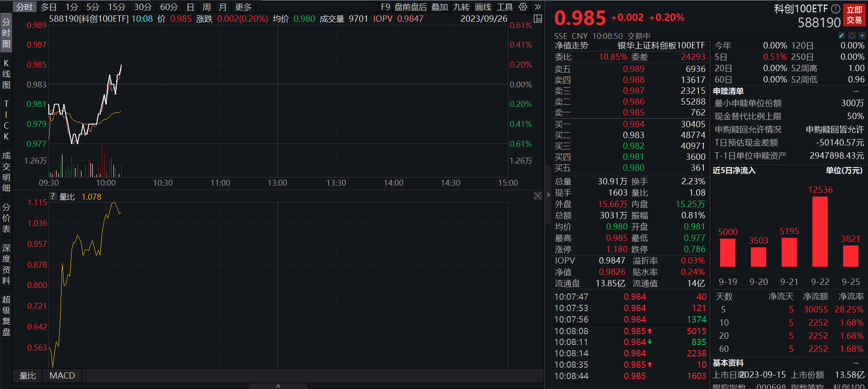Set a price alert bell icon
The height and width of the screenshot is (389, 868).
point(852,35)
